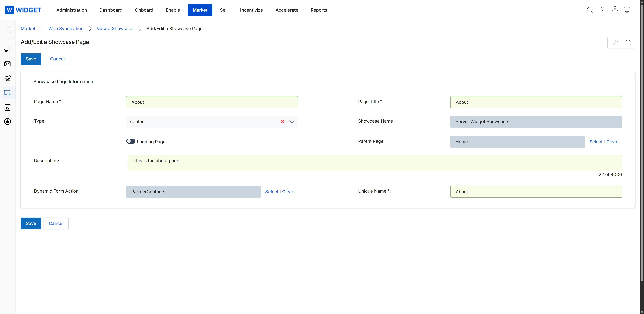Open the calendar sidebar icon
The image size is (644, 314).
tap(8, 107)
